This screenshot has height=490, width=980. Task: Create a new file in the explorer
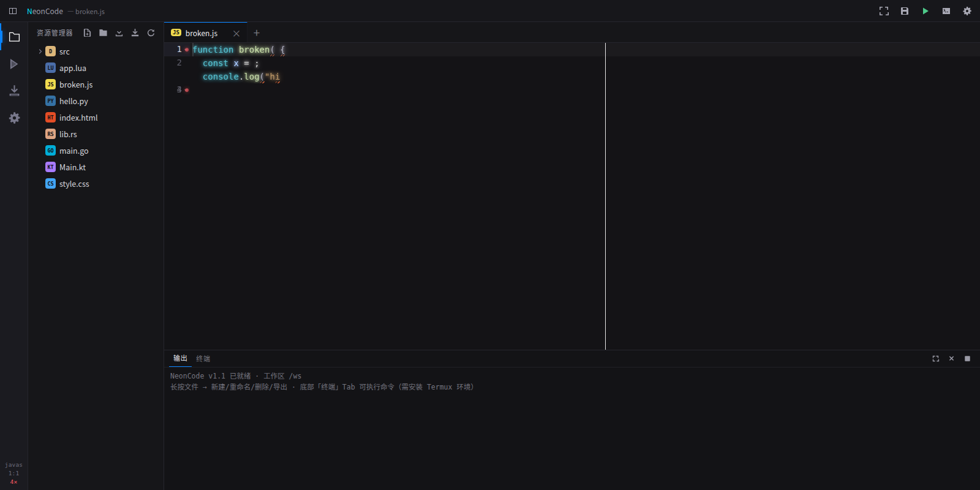pyautogui.click(x=87, y=33)
